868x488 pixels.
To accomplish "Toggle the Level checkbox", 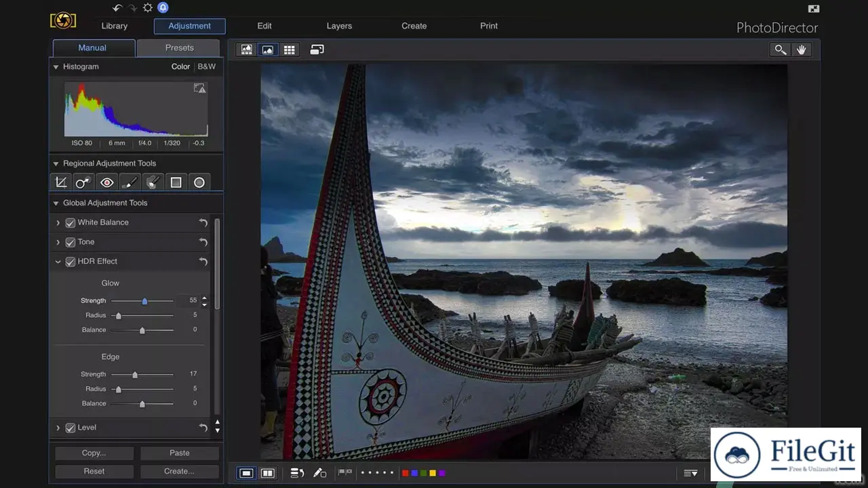I will coord(70,428).
